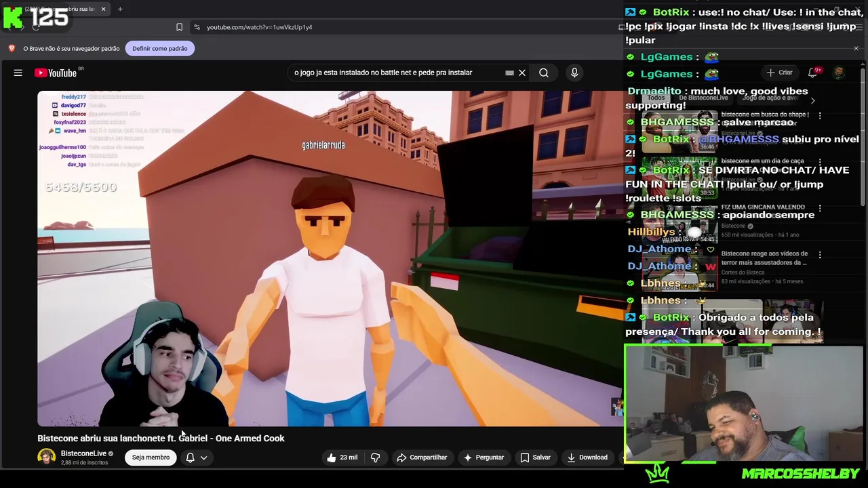Run the search with the magnifier button
868x488 pixels.
tap(544, 73)
